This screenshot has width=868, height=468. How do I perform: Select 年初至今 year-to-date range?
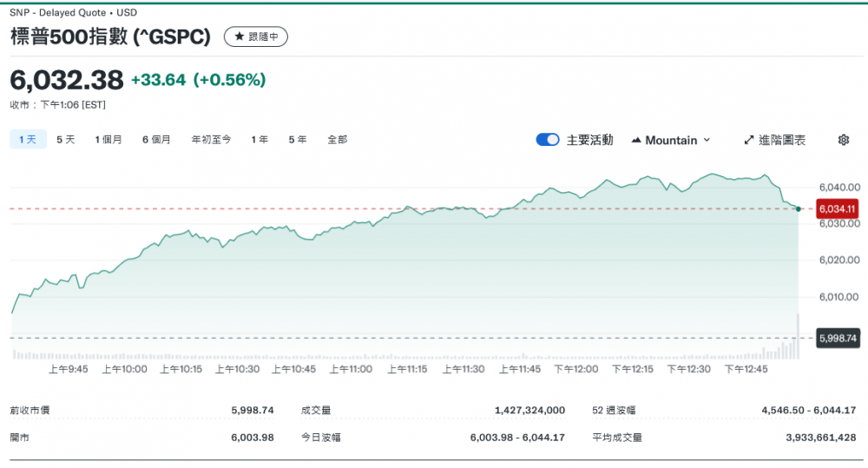(x=211, y=139)
